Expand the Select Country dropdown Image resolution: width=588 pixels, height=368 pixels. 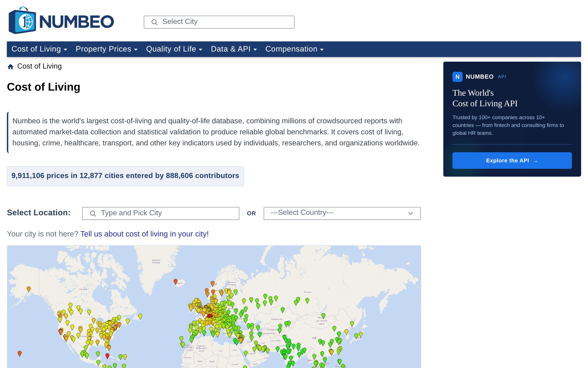(342, 213)
